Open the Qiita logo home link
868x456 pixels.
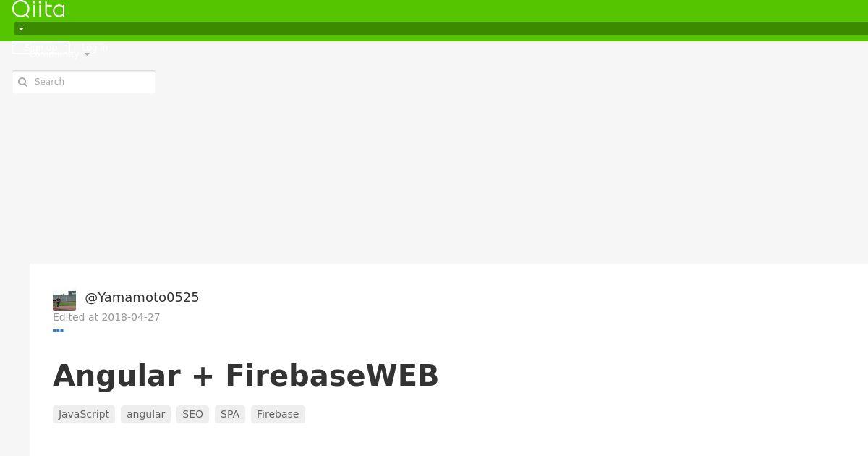pos(38,9)
